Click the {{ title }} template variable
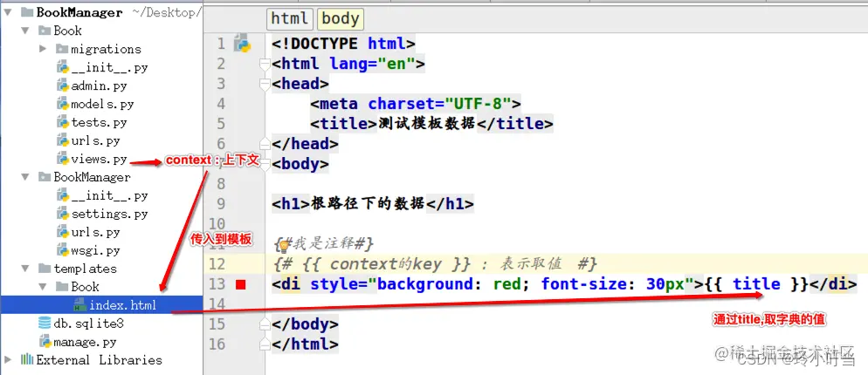This screenshot has width=868, height=375. click(x=756, y=285)
